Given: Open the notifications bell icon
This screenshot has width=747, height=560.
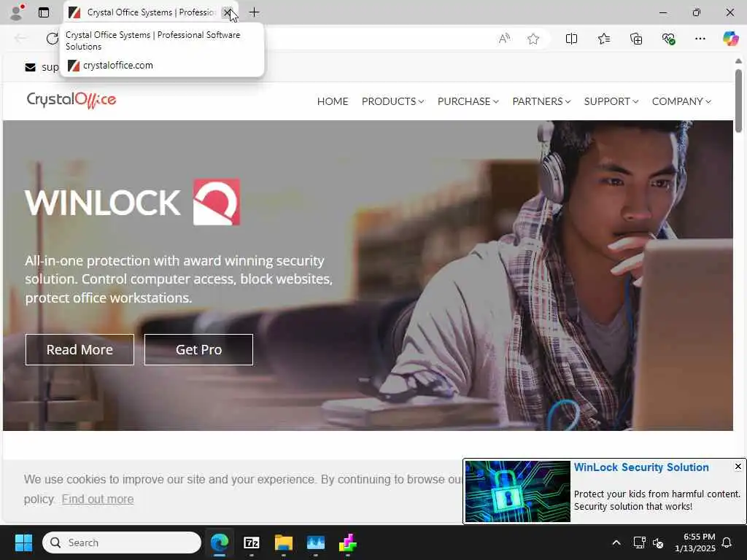Looking at the screenshot, I should (727, 542).
